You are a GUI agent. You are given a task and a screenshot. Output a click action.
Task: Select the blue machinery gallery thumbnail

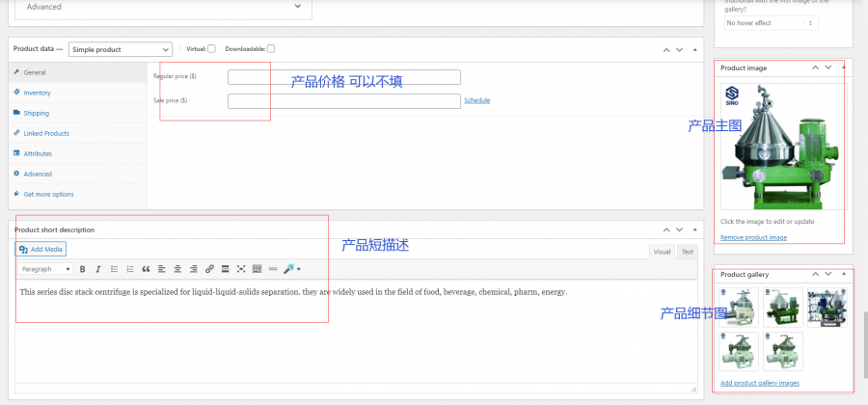tap(827, 307)
